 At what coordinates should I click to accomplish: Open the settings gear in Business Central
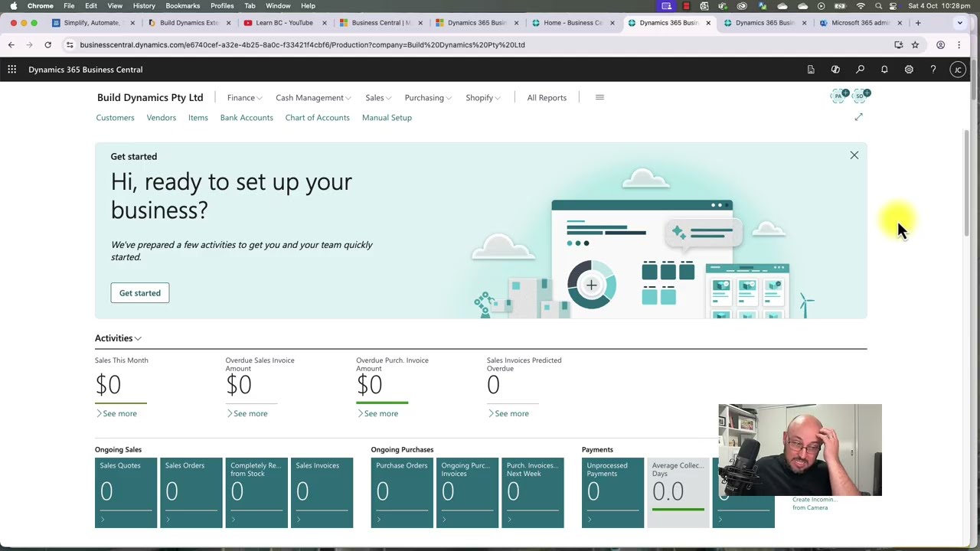909,70
